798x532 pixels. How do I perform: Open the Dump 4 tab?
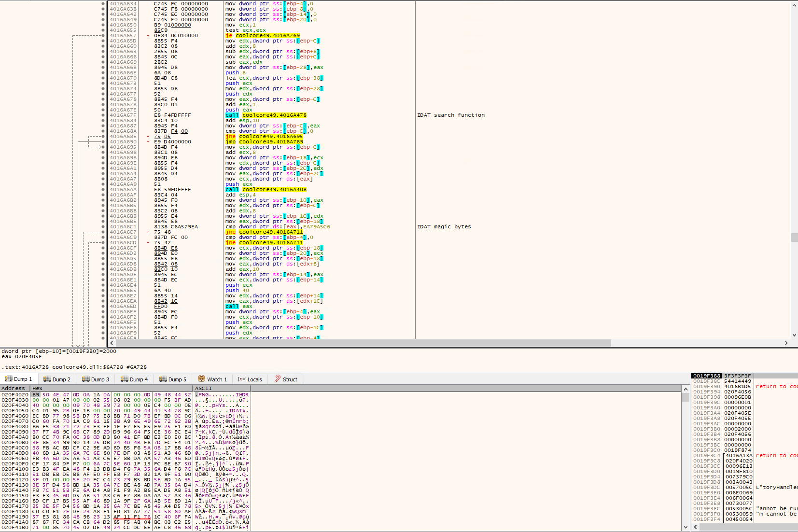[134, 379]
